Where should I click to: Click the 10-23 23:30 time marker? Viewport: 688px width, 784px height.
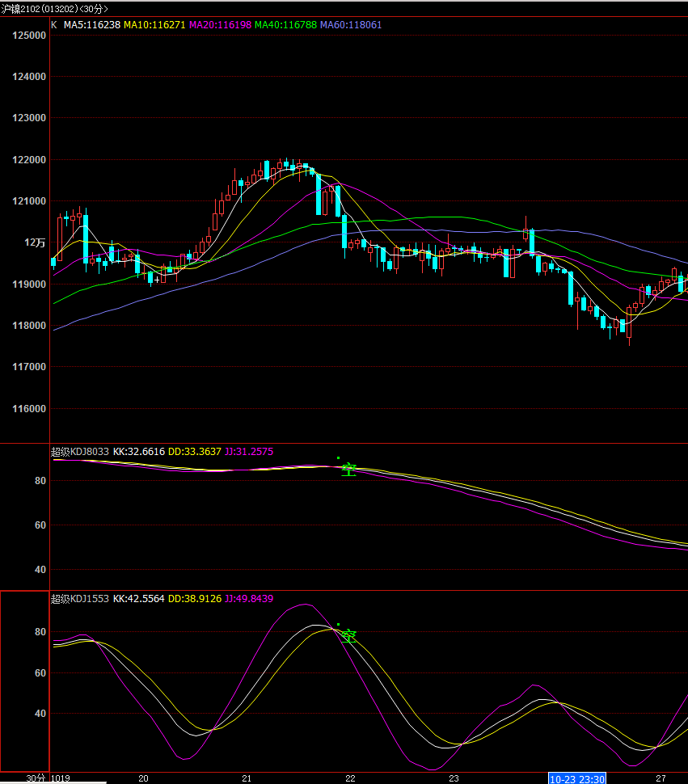click(x=577, y=778)
